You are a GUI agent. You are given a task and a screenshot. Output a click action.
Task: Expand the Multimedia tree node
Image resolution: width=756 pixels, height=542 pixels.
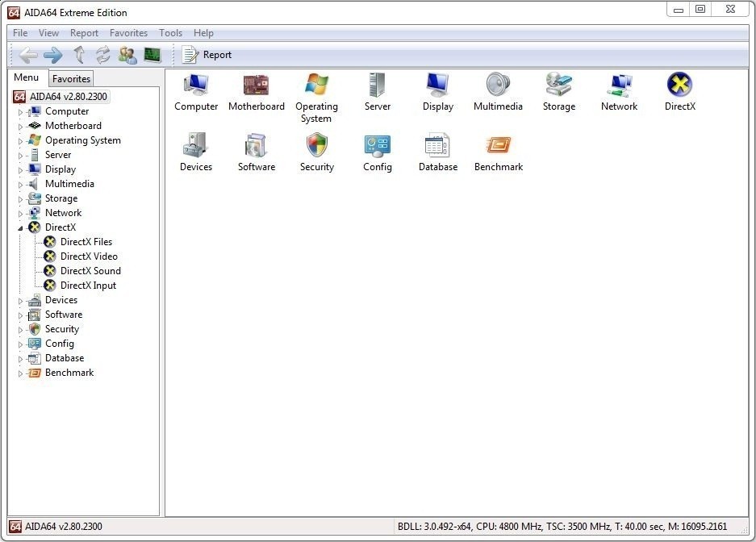(20, 184)
